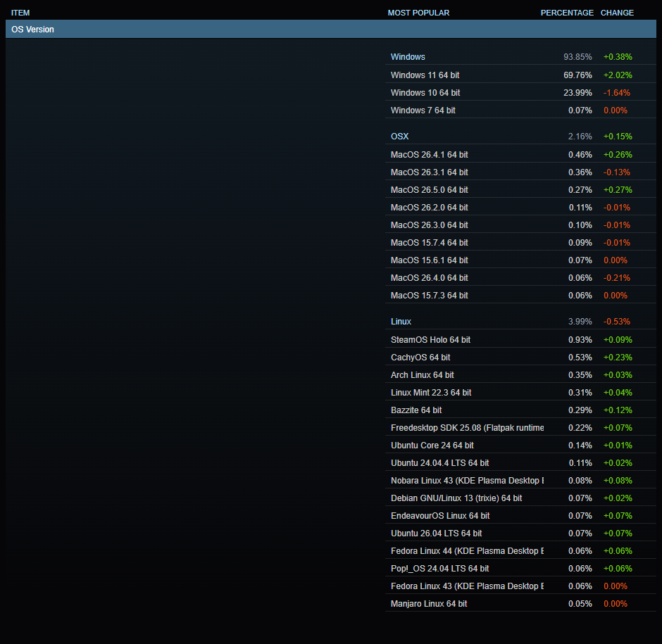The width and height of the screenshot is (662, 644).
Task: Select the MacOS 15.7.4 64 bit row
Action: click(520, 242)
